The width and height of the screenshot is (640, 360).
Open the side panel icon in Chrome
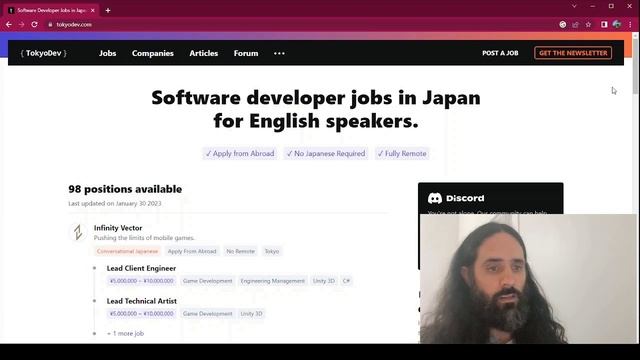(x=604, y=24)
